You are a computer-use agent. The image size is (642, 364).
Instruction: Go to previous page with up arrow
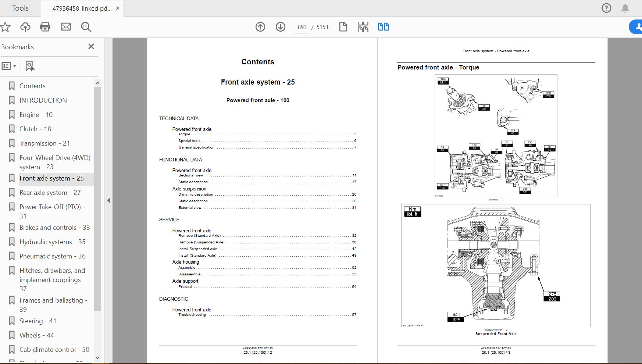(x=260, y=27)
